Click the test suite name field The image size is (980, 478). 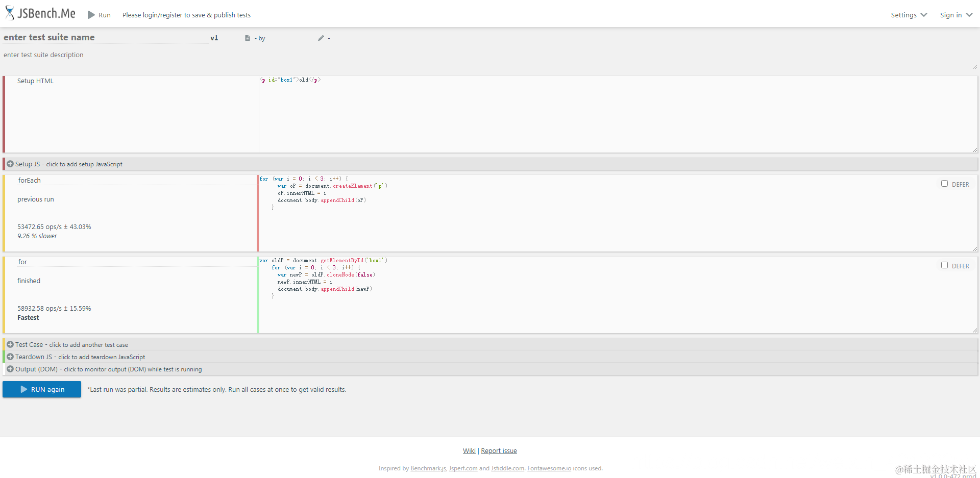click(x=106, y=37)
